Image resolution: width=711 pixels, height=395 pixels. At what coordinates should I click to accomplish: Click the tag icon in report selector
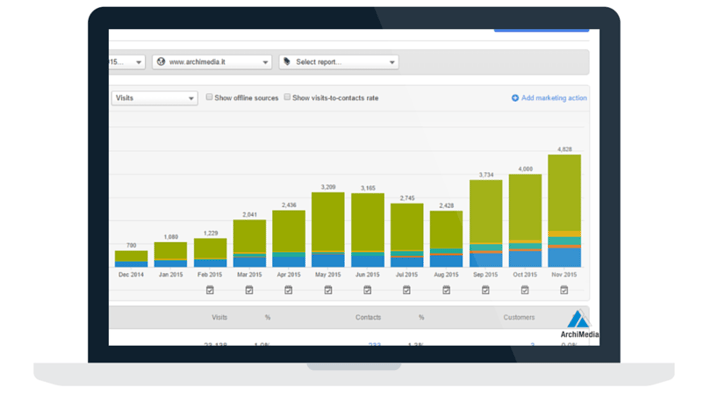click(287, 62)
